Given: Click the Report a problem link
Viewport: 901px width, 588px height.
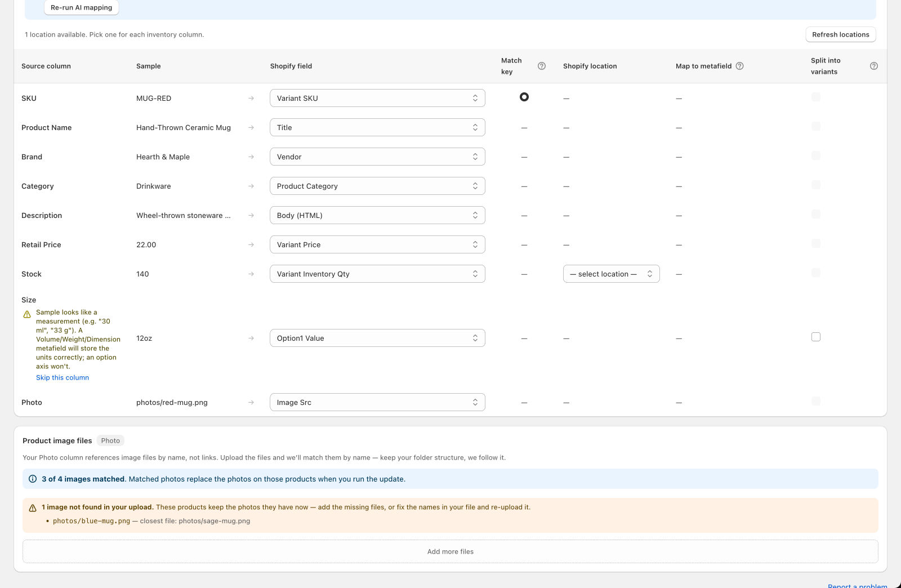Looking at the screenshot, I should coord(858,586).
